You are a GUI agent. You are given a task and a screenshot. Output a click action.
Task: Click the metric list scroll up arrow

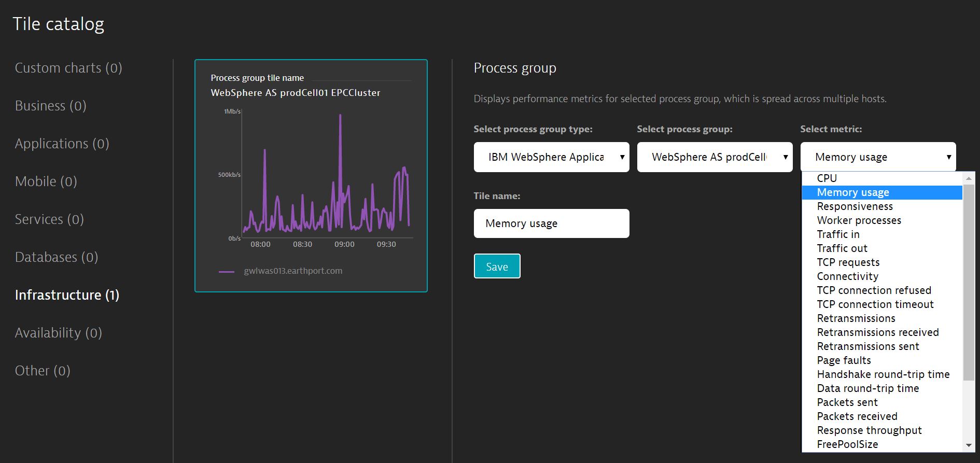pos(968,178)
